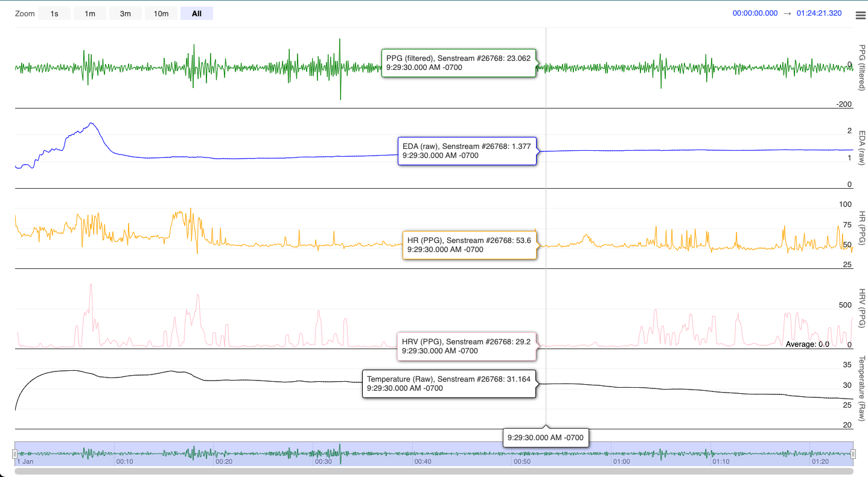Click the HRV (PPG) tooltip box

click(466, 346)
